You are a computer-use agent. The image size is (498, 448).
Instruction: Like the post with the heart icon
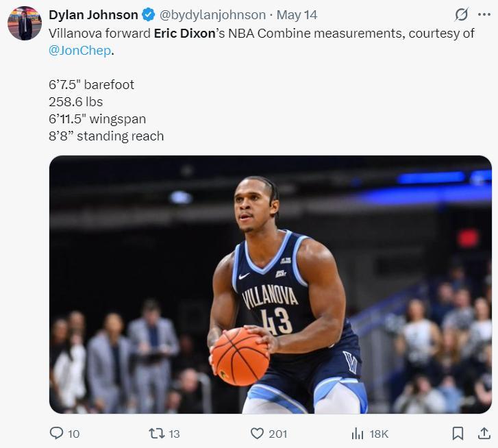(x=257, y=433)
